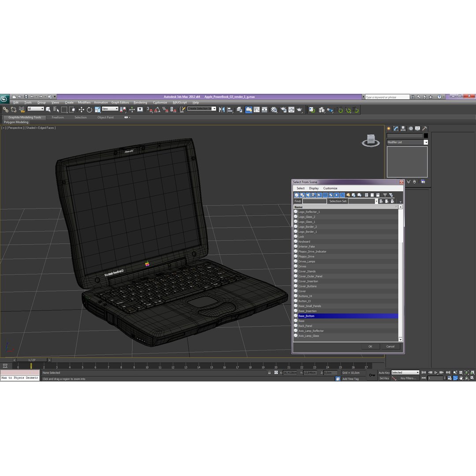The width and height of the screenshot is (476, 476).
Task: Switch to Modify command panel tab
Action: coord(396,128)
